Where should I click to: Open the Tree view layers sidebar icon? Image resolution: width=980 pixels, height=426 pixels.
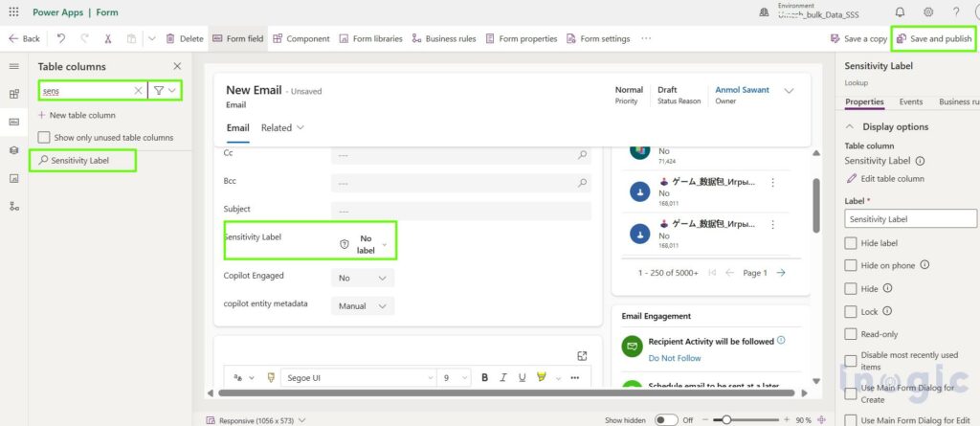13,150
